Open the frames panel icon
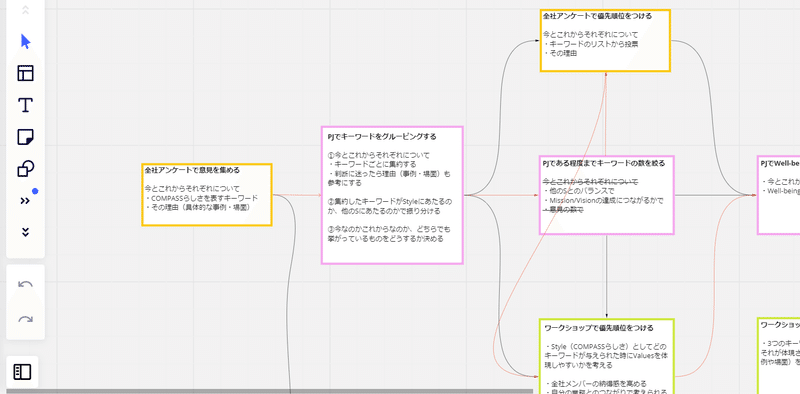The height and width of the screenshot is (394, 800). (x=22, y=372)
